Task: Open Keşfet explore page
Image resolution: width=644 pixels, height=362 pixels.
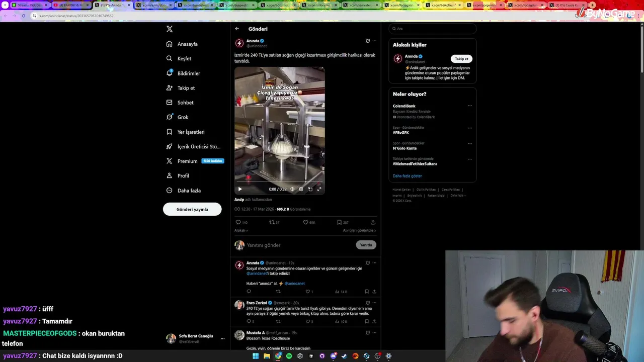Action: tap(179, 58)
